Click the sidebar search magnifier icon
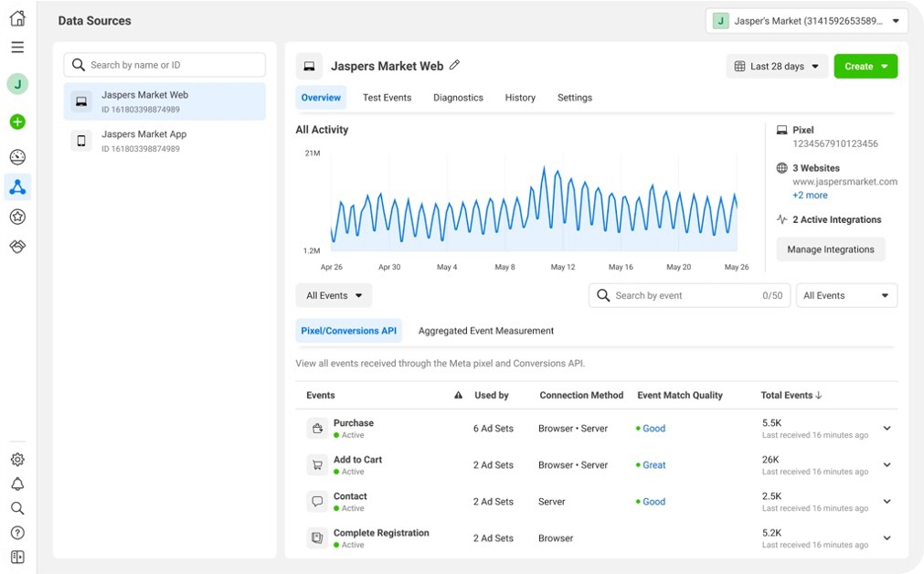The image size is (924, 574). pyautogui.click(x=17, y=508)
